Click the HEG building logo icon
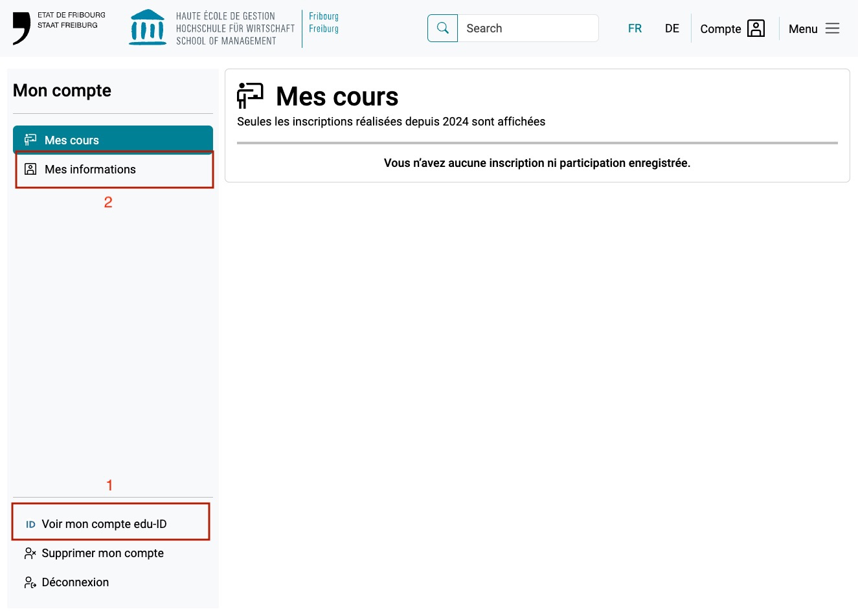This screenshot has width=858, height=616. click(148, 28)
